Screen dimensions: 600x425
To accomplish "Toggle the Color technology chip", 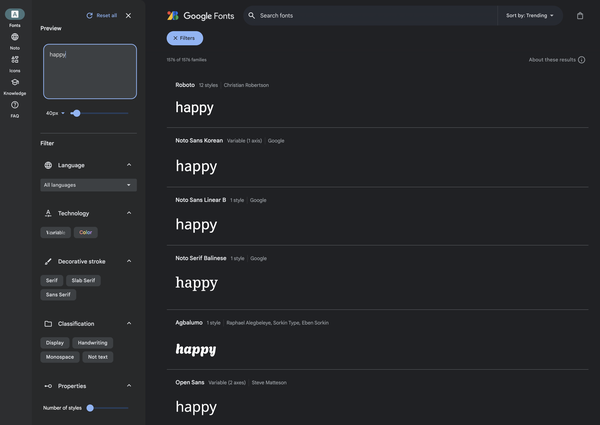I will coord(86,232).
